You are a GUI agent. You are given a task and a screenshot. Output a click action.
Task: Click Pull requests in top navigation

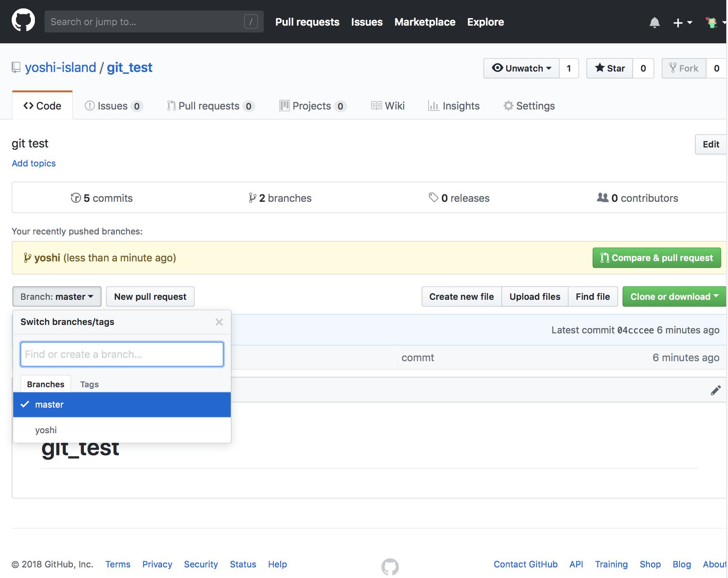[x=308, y=22]
